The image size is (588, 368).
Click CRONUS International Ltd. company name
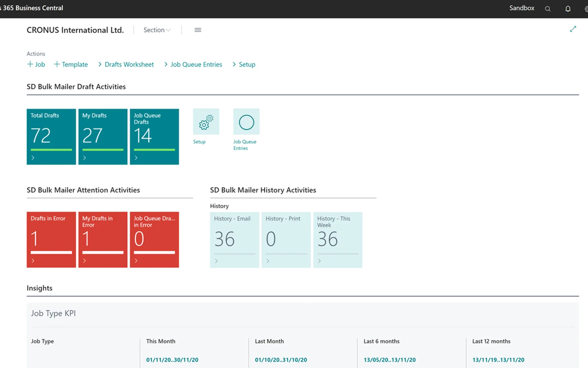[75, 30]
